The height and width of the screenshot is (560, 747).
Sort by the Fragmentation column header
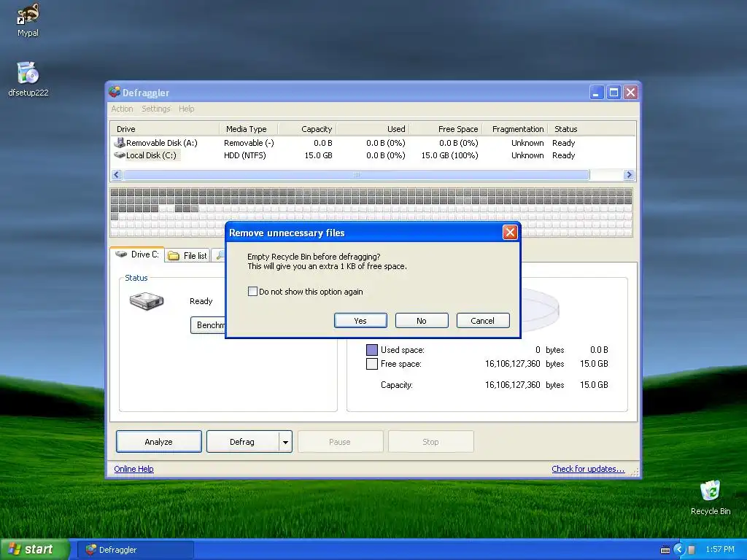[515, 129]
